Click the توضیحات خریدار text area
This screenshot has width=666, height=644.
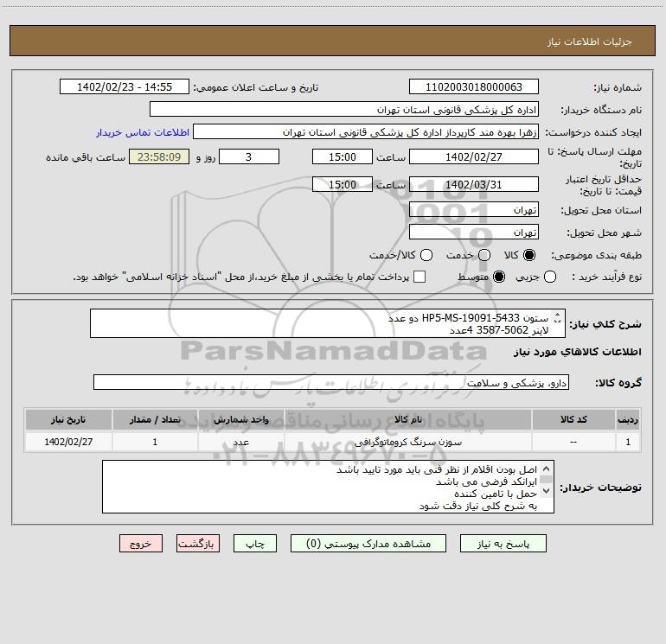point(329,487)
